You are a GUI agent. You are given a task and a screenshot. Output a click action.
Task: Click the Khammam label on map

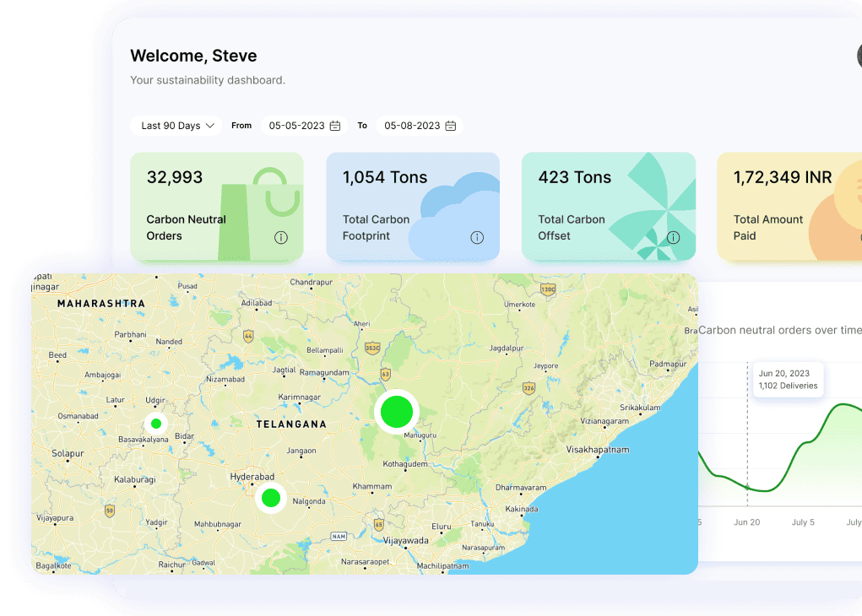pos(372,486)
